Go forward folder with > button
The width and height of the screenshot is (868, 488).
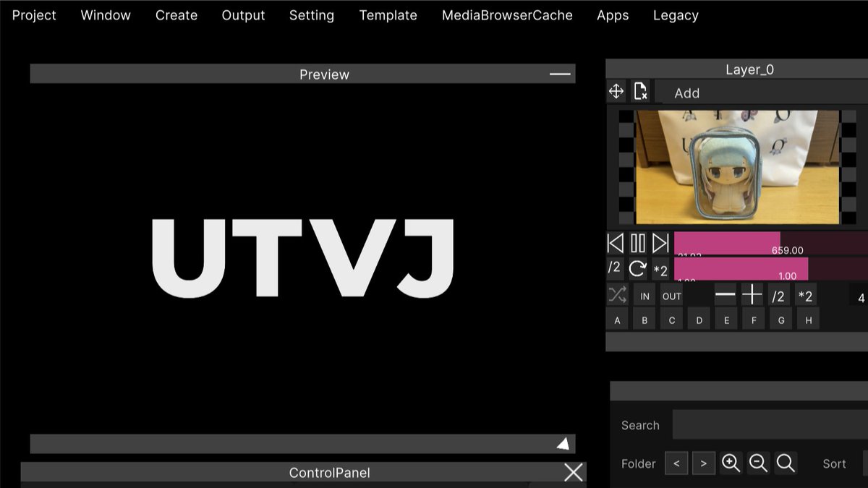tap(703, 463)
